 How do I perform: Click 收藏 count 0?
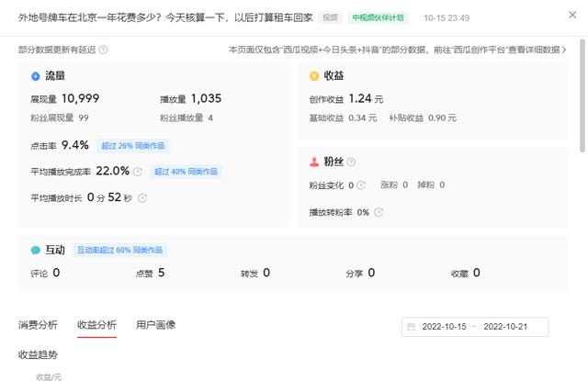[476, 273]
